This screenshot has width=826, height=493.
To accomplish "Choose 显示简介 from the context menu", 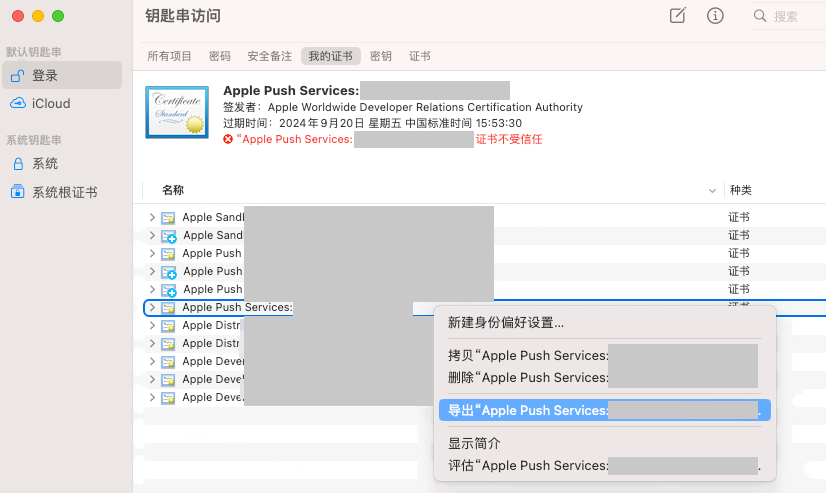I will point(474,443).
